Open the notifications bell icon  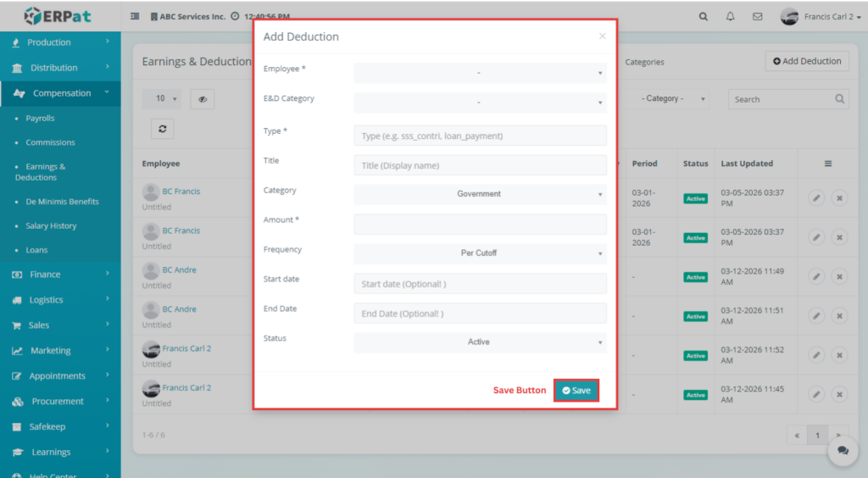730,16
